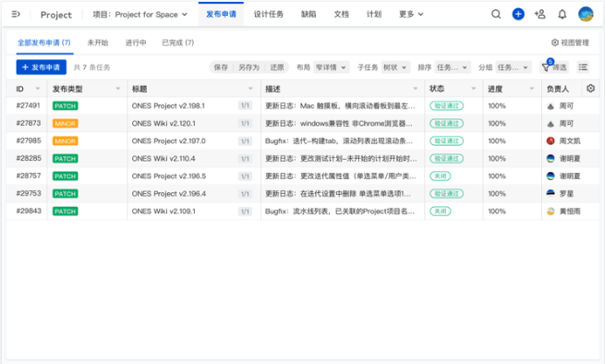Toggle the list view mode icon
This screenshot has height=364, width=605.
tap(583, 67)
